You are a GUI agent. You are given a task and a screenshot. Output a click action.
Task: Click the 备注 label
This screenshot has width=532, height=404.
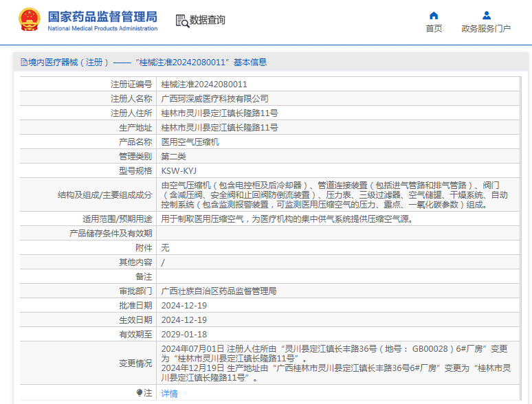pyautogui.click(x=144, y=276)
